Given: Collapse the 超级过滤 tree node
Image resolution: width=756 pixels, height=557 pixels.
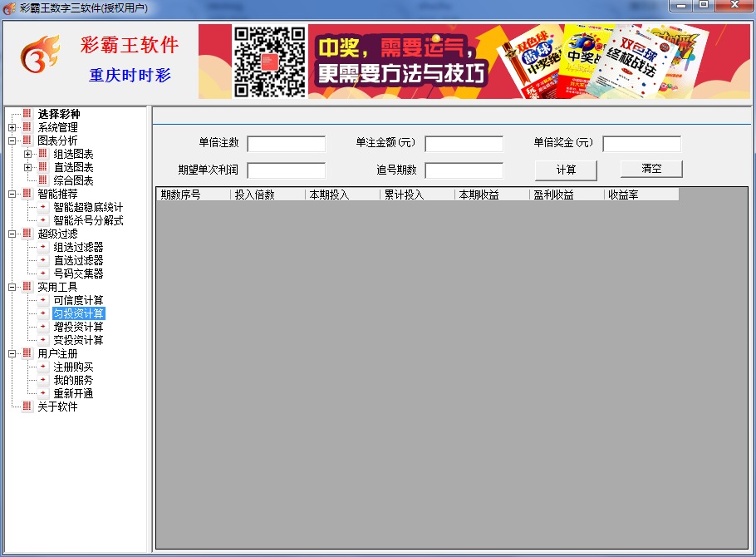Looking at the screenshot, I should click(x=12, y=234).
